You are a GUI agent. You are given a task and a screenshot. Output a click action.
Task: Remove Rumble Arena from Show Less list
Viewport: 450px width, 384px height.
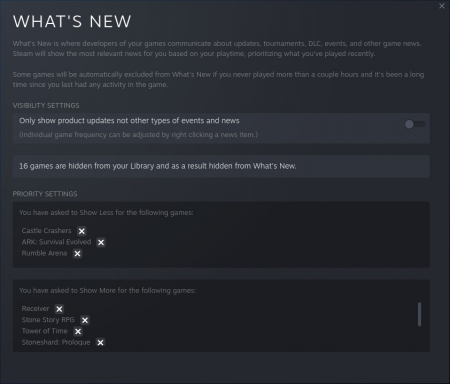pos(77,254)
